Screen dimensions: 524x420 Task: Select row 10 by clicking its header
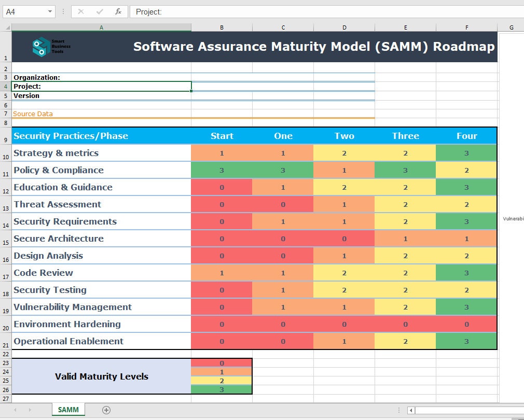(x=5, y=156)
